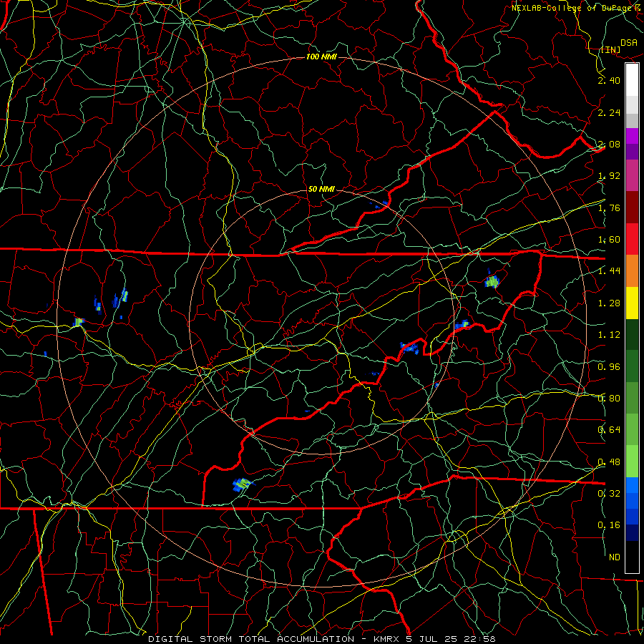
Task: Click the 0.64 legend value
Action: tap(609, 430)
